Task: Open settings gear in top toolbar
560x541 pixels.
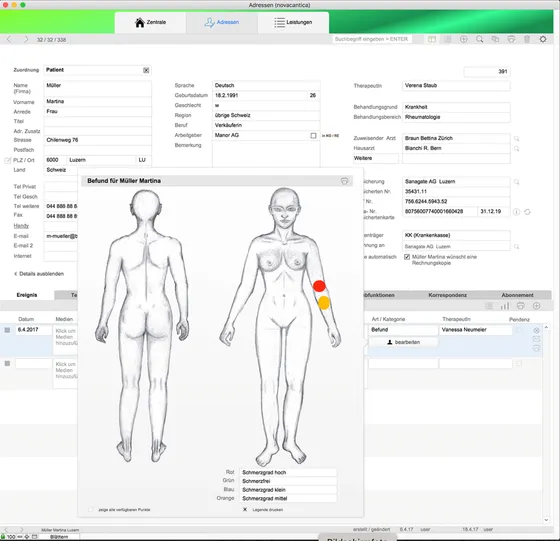Action: [543, 39]
